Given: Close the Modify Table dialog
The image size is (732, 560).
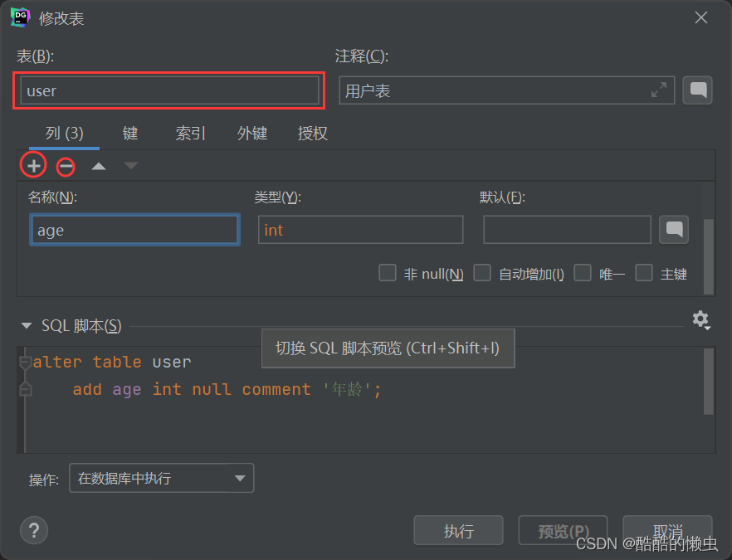Looking at the screenshot, I should [700, 17].
